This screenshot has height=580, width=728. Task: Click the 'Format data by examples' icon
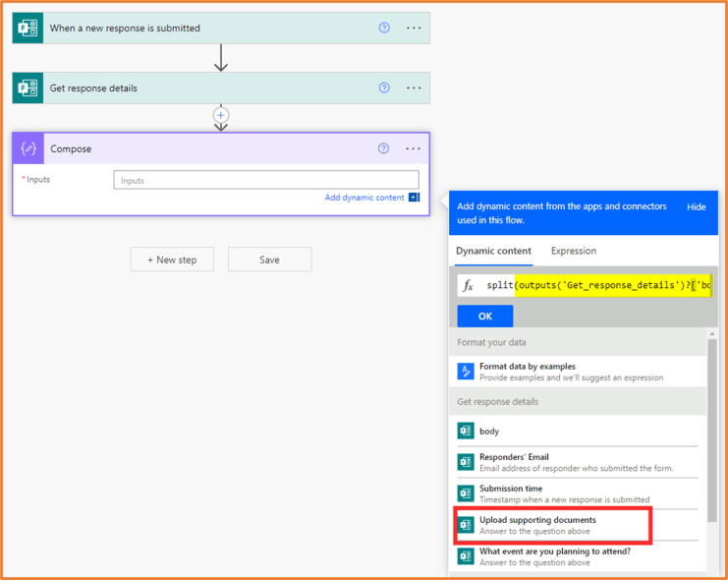click(466, 372)
